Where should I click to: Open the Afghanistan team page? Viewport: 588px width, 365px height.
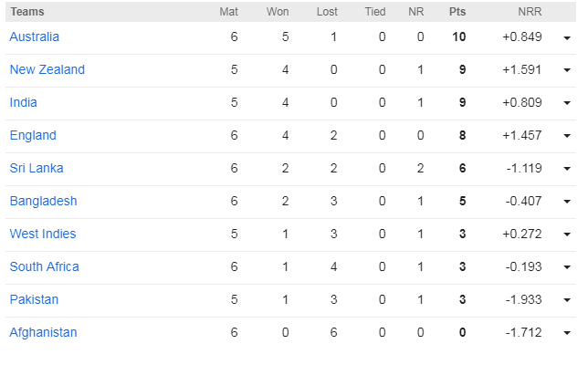pos(43,333)
